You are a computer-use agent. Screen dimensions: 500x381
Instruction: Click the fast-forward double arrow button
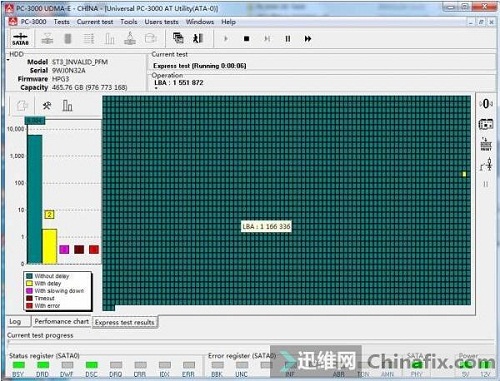[308, 39]
